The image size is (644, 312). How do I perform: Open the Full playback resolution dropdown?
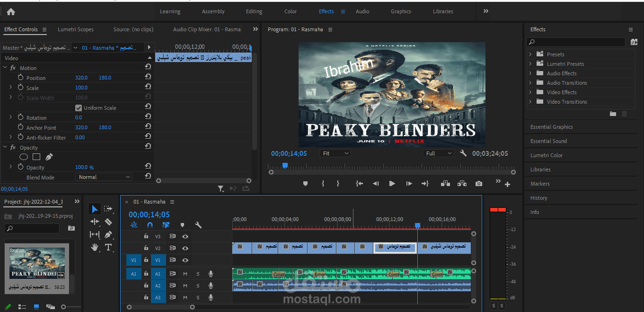click(x=438, y=153)
